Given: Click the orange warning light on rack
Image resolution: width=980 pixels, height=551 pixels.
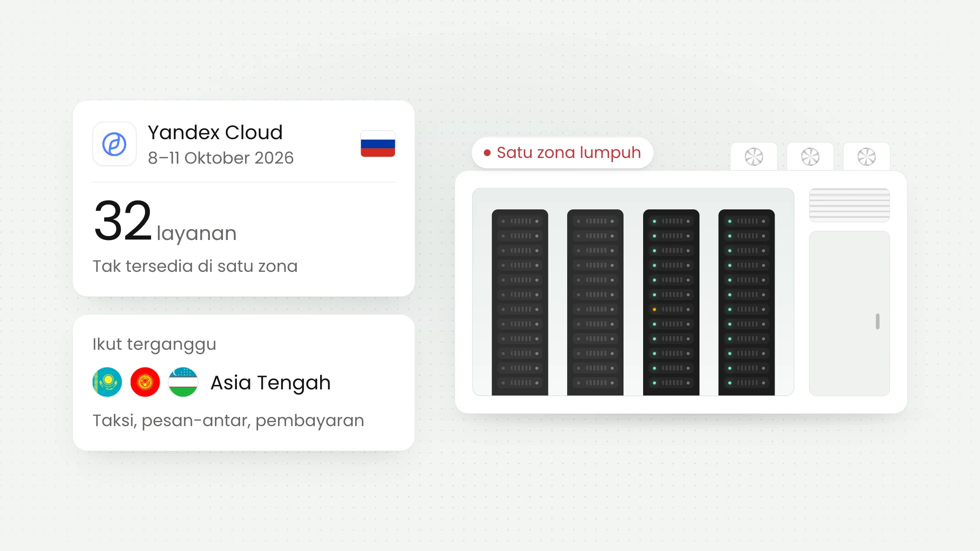Looking at the screenshot, I should coord(655,309).
